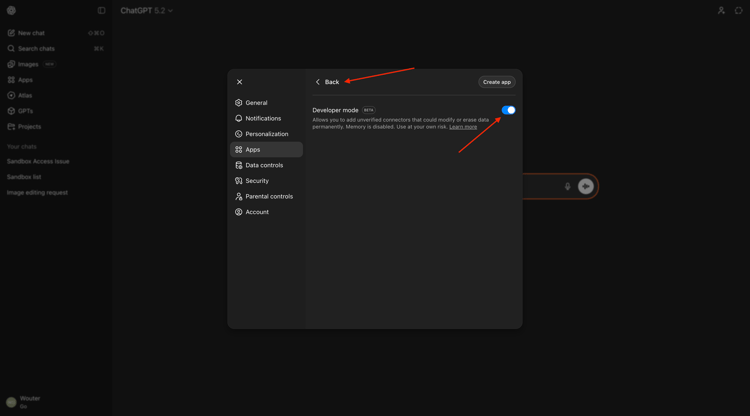The image size is (750, 416).
Task: Open General settings tab
Action: click(x=266, y=103)
